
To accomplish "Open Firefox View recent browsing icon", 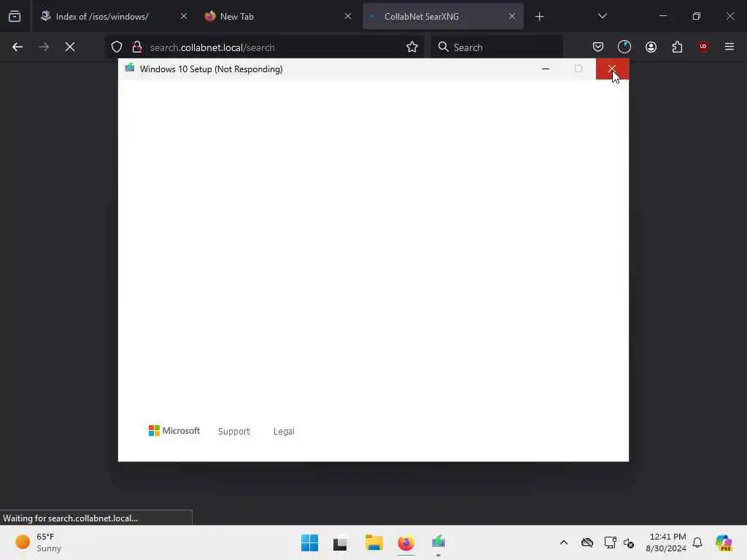I will tap(15, 16).
